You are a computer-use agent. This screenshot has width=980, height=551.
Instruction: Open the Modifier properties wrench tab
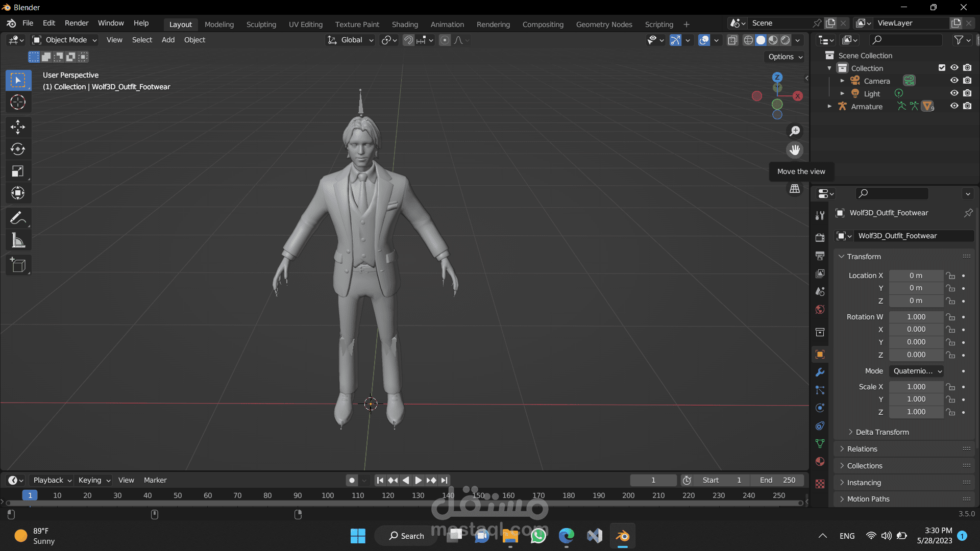tap(820, 372)
